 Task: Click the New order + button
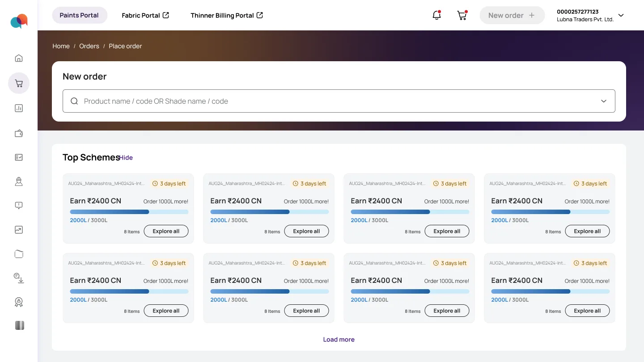(x=512, y=15)
